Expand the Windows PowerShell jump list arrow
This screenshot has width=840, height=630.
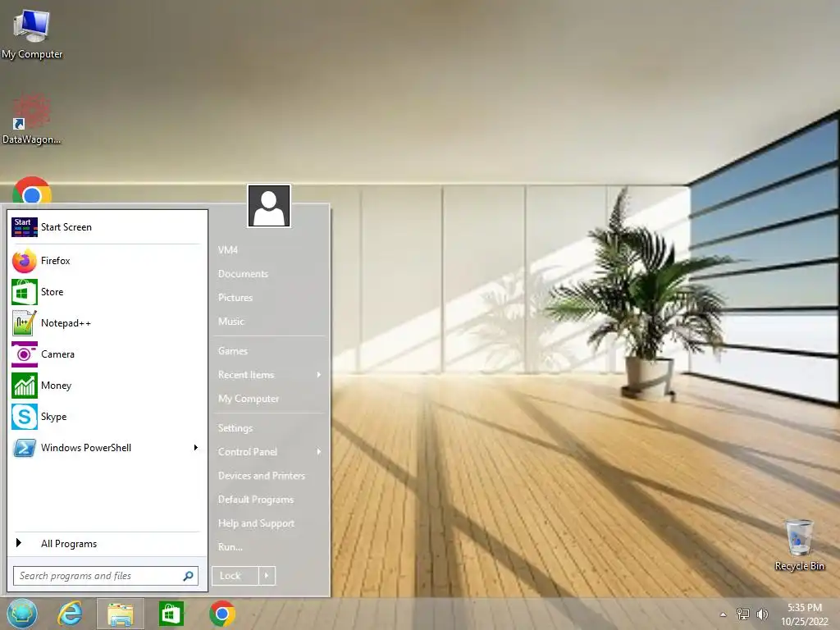[x=195, y=448]
